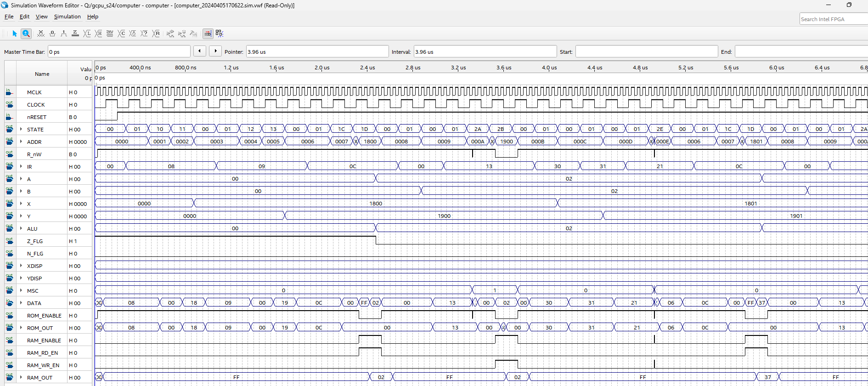Expand the ADDR signal group
The image size is (868, 386).
click(x=21, y=142)
